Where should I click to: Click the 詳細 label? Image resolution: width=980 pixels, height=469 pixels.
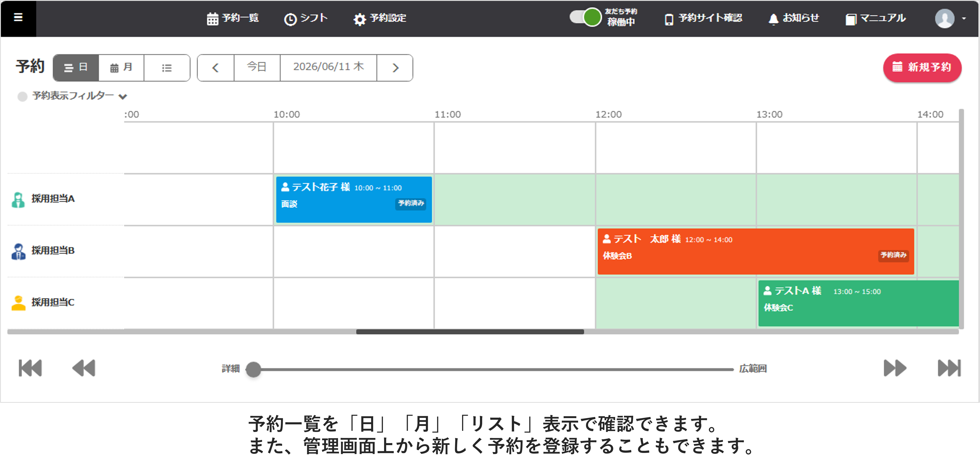click(x=231, y=369)
